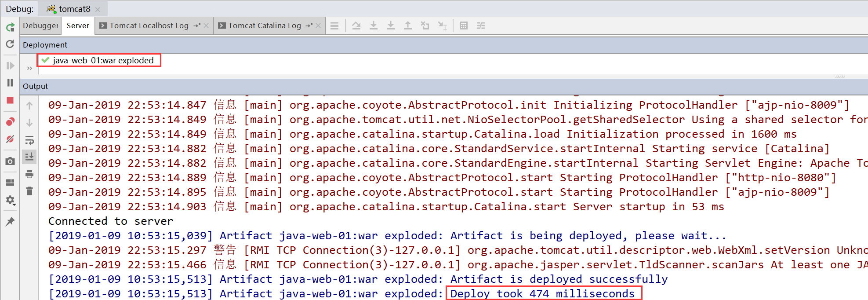Pause the running program

10,83
